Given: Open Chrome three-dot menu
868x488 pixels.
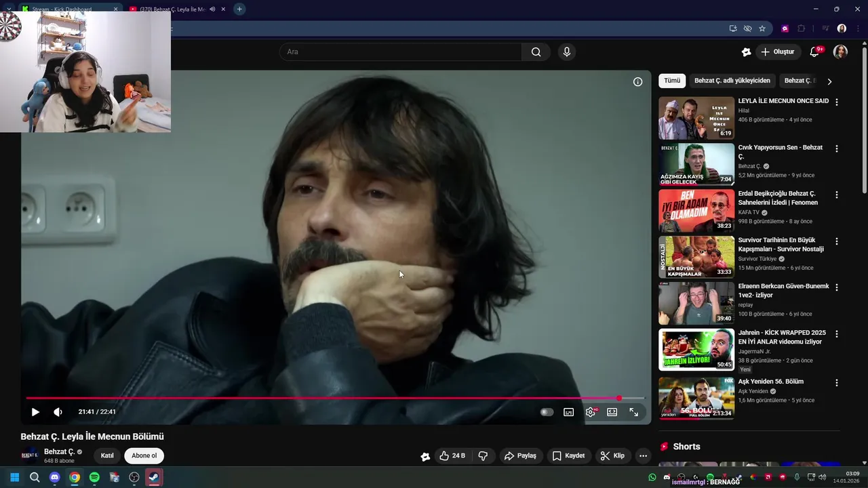Looking at the screenshot, I should (x=857, y=28).
